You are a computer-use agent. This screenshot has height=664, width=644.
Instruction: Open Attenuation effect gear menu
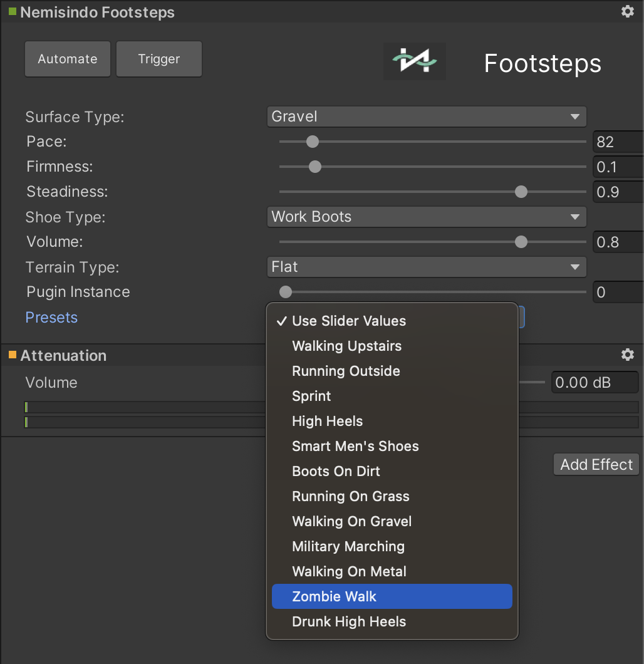pos(627,355)
